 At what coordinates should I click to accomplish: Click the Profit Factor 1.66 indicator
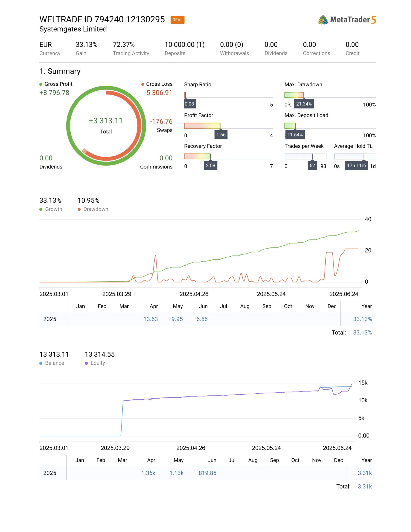[221, 134]
